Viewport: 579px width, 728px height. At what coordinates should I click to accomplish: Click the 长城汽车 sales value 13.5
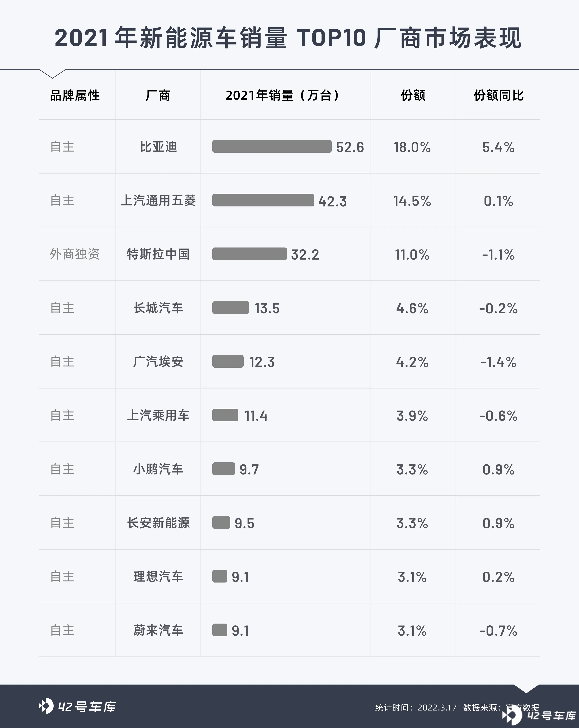tap(267, 308)
